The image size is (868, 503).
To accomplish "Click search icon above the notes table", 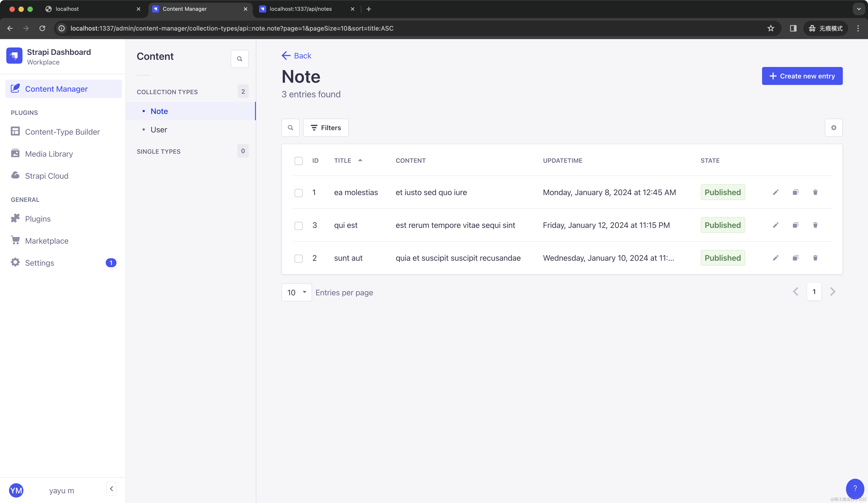I will [290, 128].
